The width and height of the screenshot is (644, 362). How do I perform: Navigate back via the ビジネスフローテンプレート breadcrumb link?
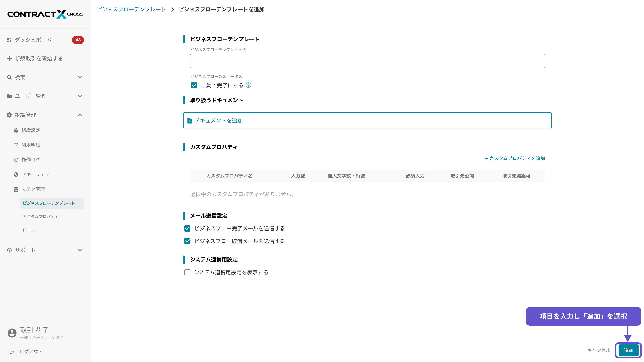131,9
